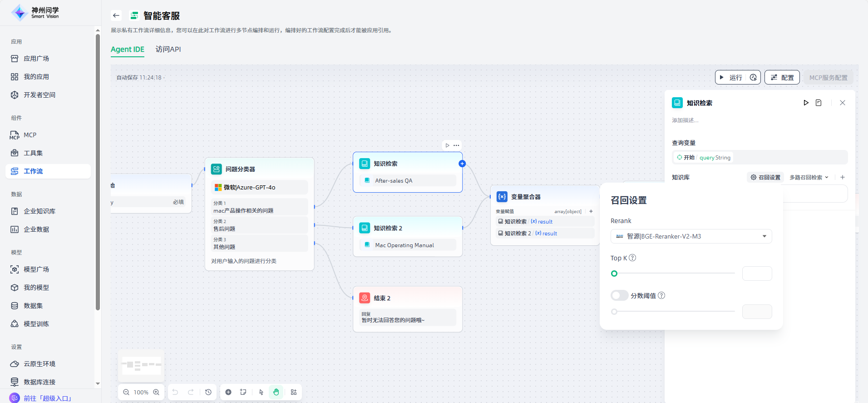Click the 配置 button
Viewport: 868px width, 403px height.
(782, 77)
